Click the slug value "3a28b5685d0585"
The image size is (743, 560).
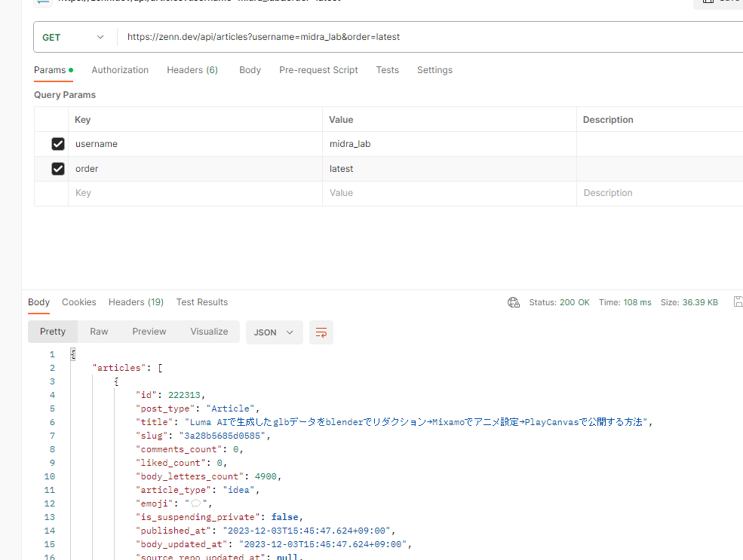(223, 436)
